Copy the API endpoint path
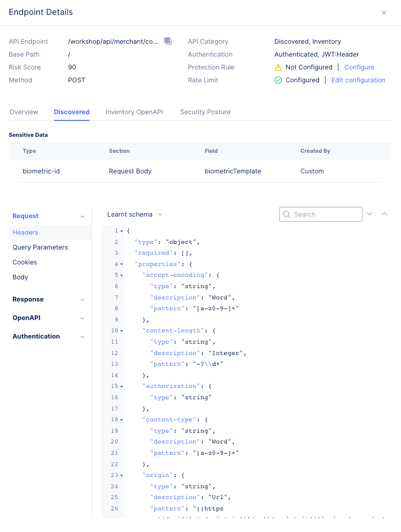The height and width of the screenshot is (532, 401). tap(167, 41)
